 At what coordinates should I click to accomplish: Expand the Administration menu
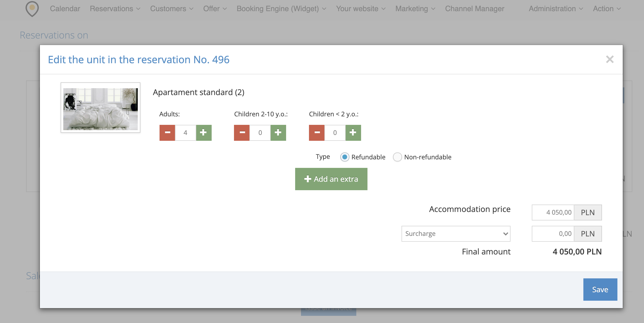pyautogui.click(x=556, y=9)
